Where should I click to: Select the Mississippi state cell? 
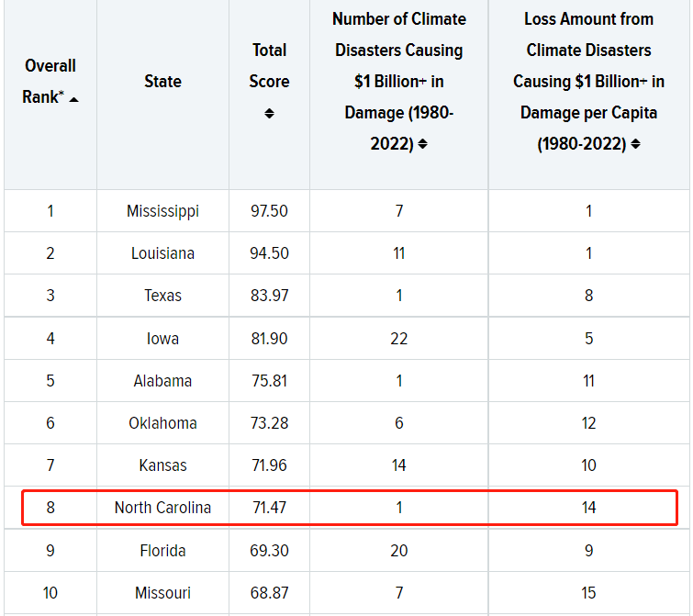162,211
